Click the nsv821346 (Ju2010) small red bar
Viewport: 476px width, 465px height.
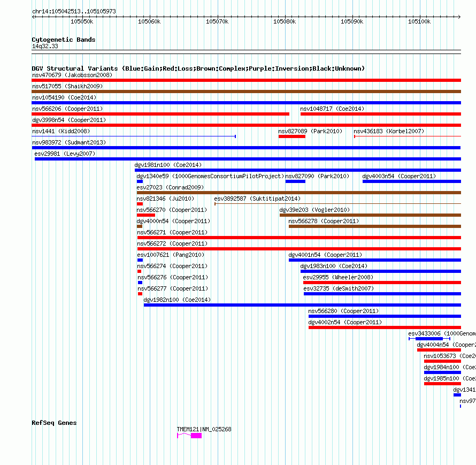(x=140, y=204)
